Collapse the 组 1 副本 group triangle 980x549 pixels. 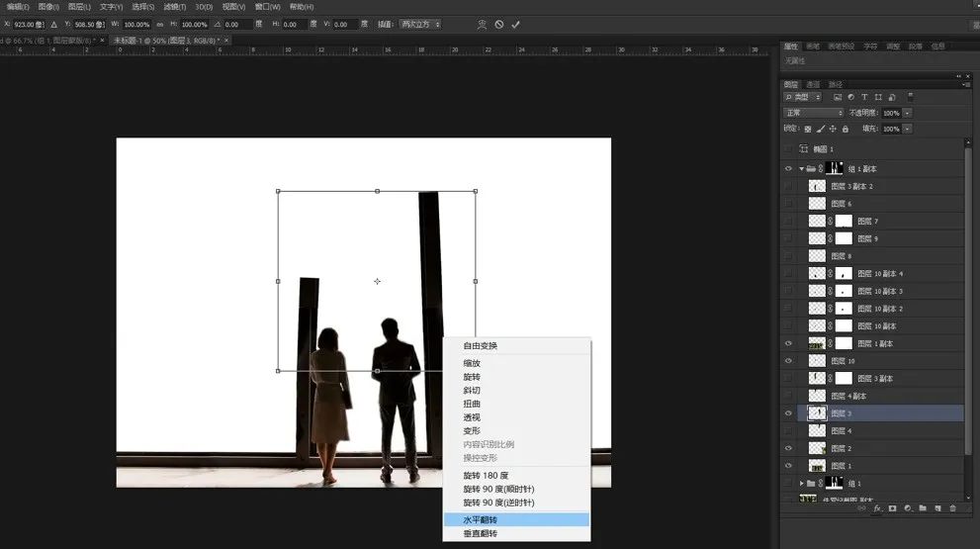click(x=801, y=168)
